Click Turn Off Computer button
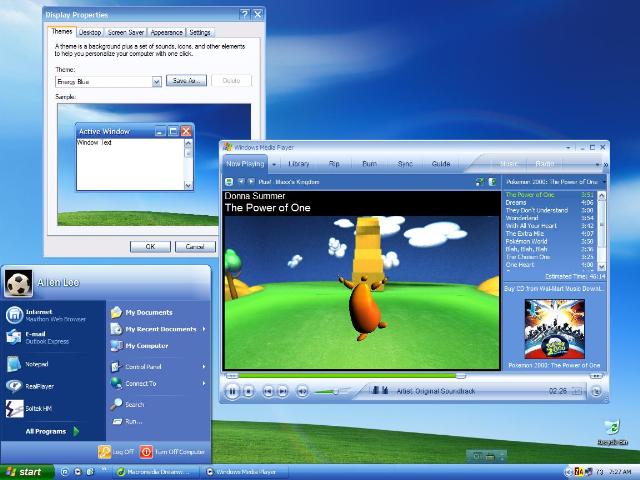The image size is (640, 480). pyautogui.click(x=173, y=452)
